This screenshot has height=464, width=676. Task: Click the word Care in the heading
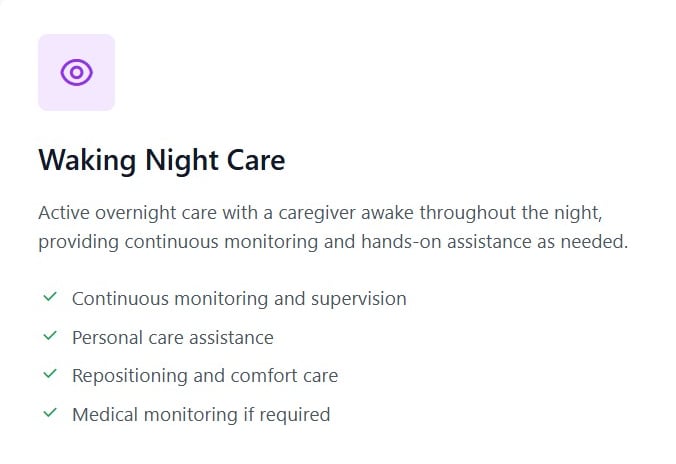click(256, 160)
